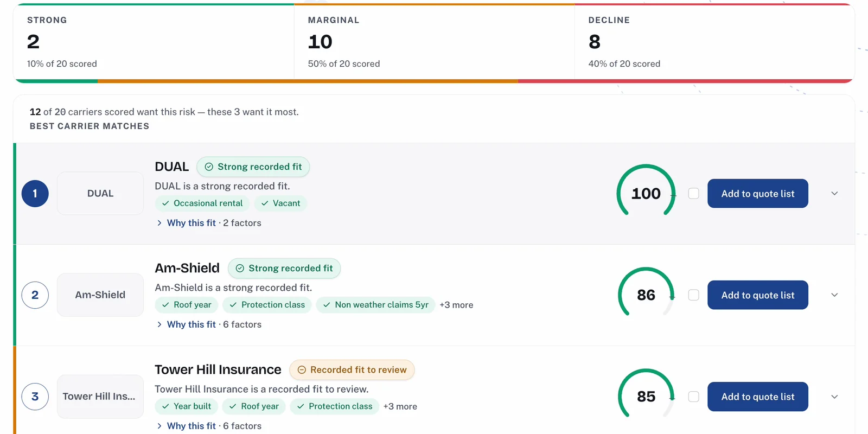Click the Year built factor chip
Viewport: 868px width, 434px height.
click(x=187, y=406)
